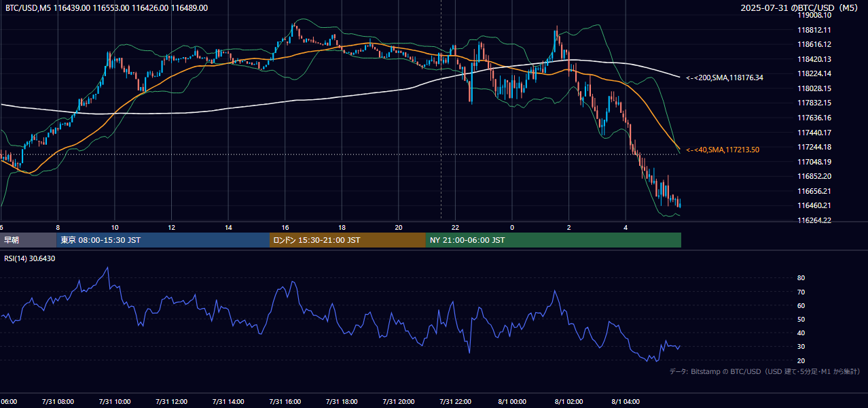
Task: Click the 7/31 22:00 date label
Action: tap(456, 401)
